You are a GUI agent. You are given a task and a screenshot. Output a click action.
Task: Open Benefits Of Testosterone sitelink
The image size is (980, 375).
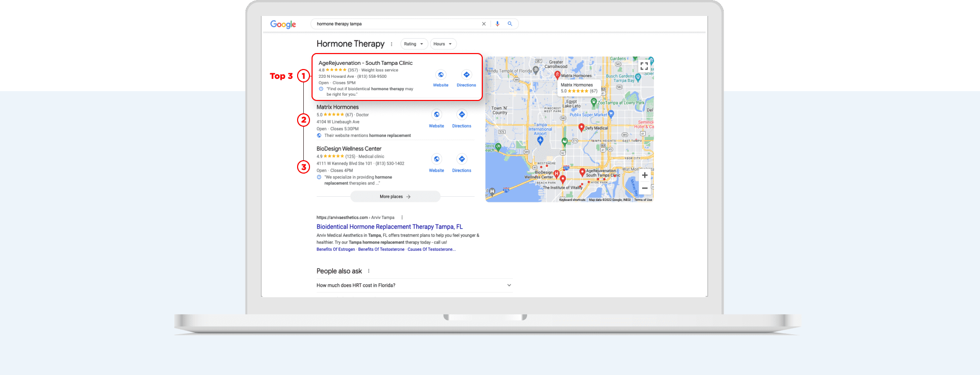click(x=381, y=249)
